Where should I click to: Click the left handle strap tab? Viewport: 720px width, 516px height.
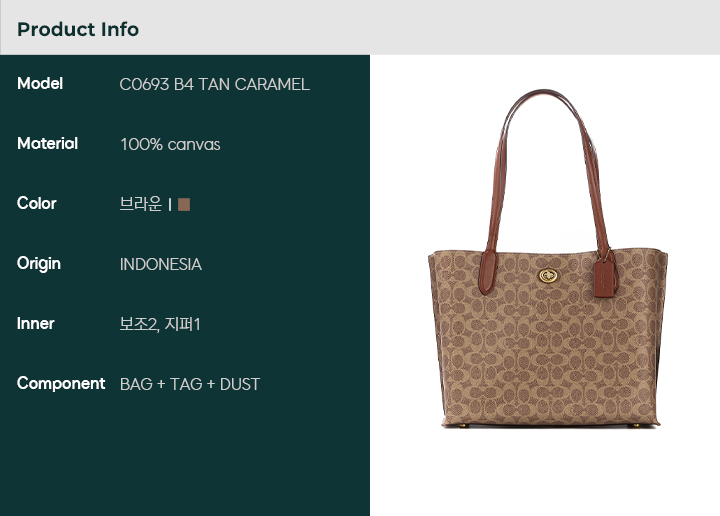pos(488,272)
